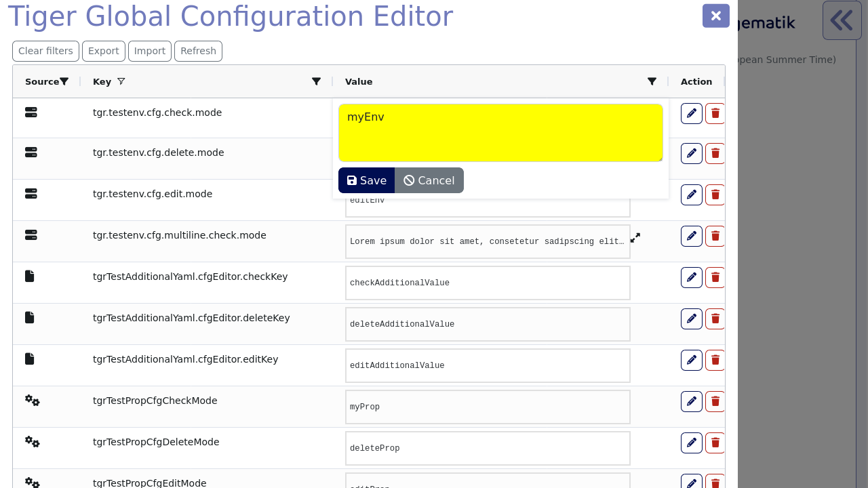The height and width of the screenshot is (488, 868).
Task: Select key tgrTestAdditionalYaml.cfgEditor.checkKey
Action: (191, 277)
